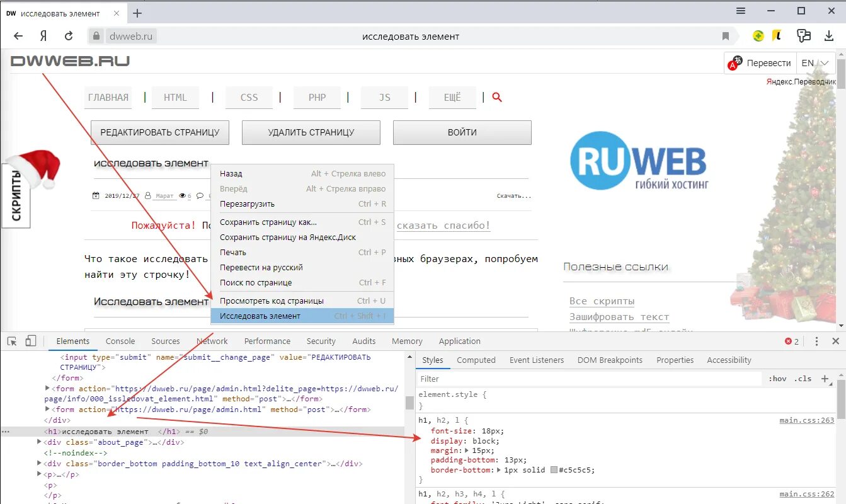
Task: Click the 'Редактировать страницу' button
Action: click(x=160, y=132)
